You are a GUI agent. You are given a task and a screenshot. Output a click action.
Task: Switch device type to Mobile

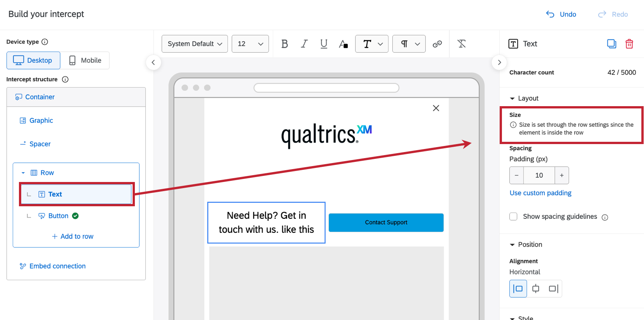coord(85,60)
